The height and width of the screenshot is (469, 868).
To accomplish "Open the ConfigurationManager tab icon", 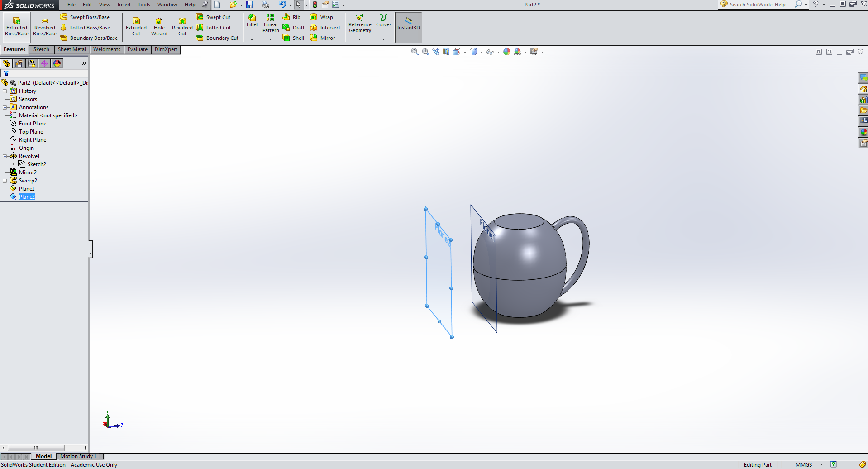I will tap(32, 63).
